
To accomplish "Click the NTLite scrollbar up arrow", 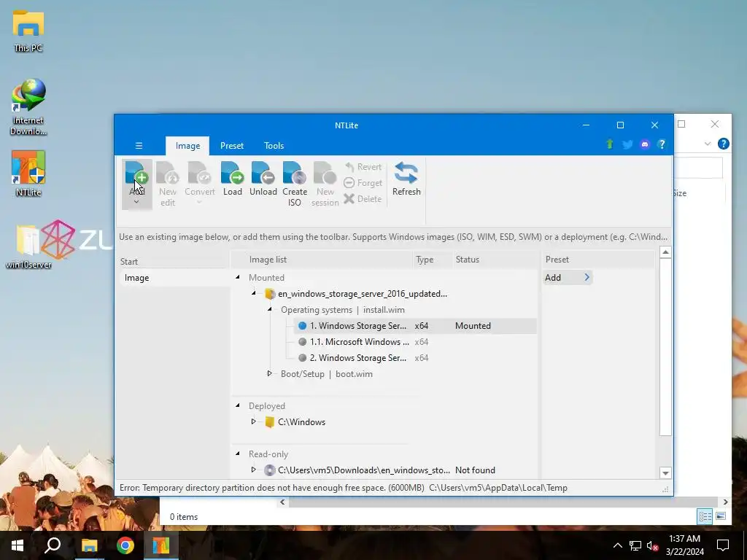I will 665,252.
